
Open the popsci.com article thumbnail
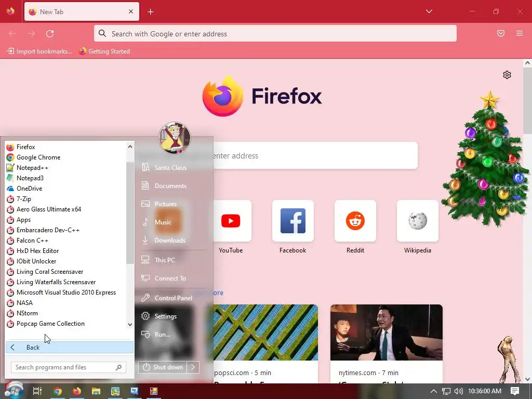[x=265, y=332]
